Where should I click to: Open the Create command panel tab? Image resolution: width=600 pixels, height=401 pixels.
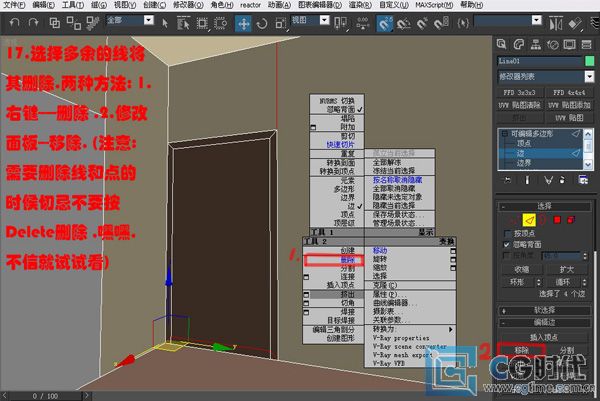point(501,44)
